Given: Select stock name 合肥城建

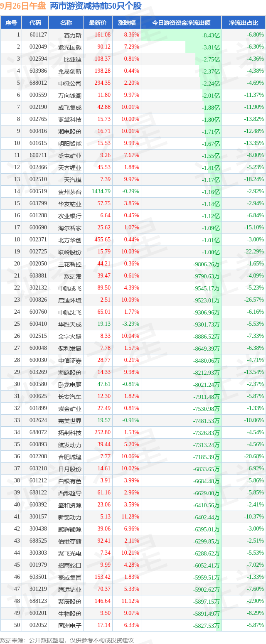Looking at the screenshot, I should pyautogui.click(x=70, y=457).
